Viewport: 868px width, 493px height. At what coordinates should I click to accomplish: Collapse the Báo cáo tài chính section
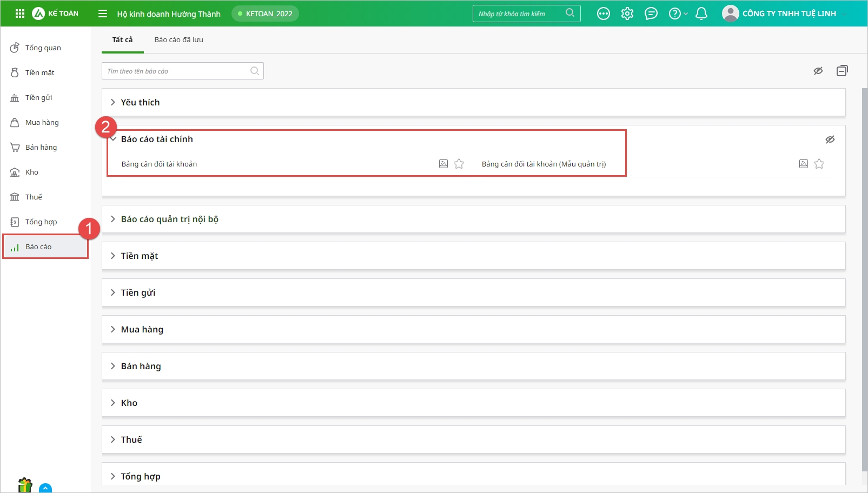coord(114,139)
